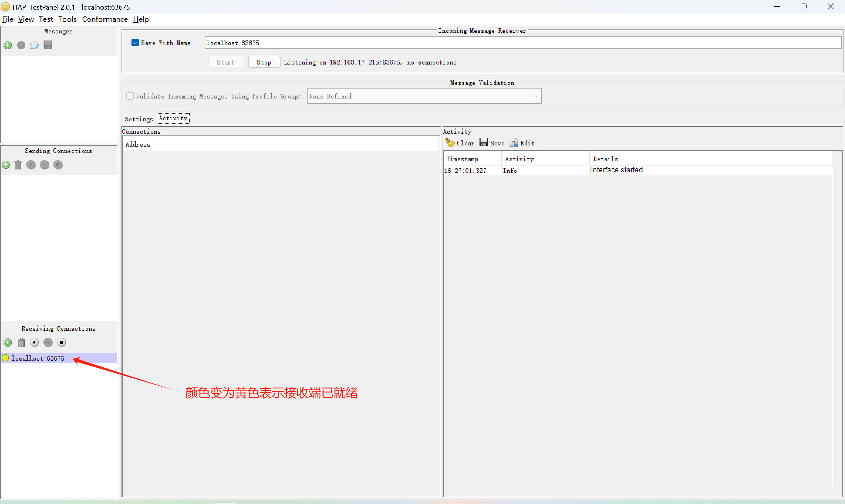Delete sending connection trash icon
This screenshot has height=504, width=845.
click(18, 165)
